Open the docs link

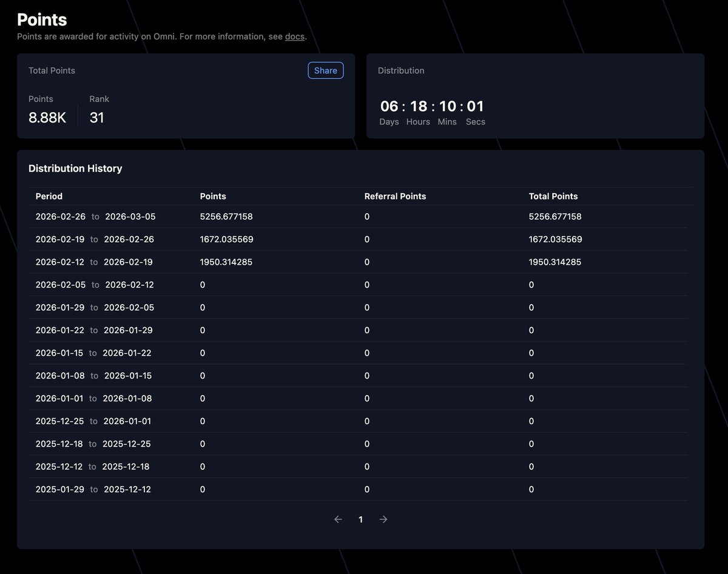tap(294, 36)
